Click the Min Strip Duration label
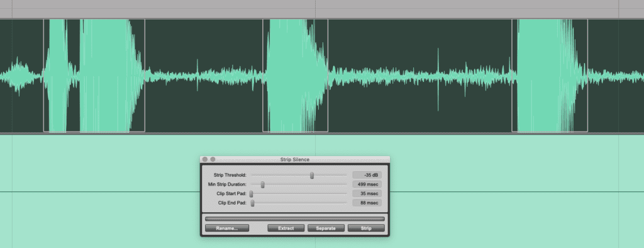The image size is (644, 248). tap(228, 184)
